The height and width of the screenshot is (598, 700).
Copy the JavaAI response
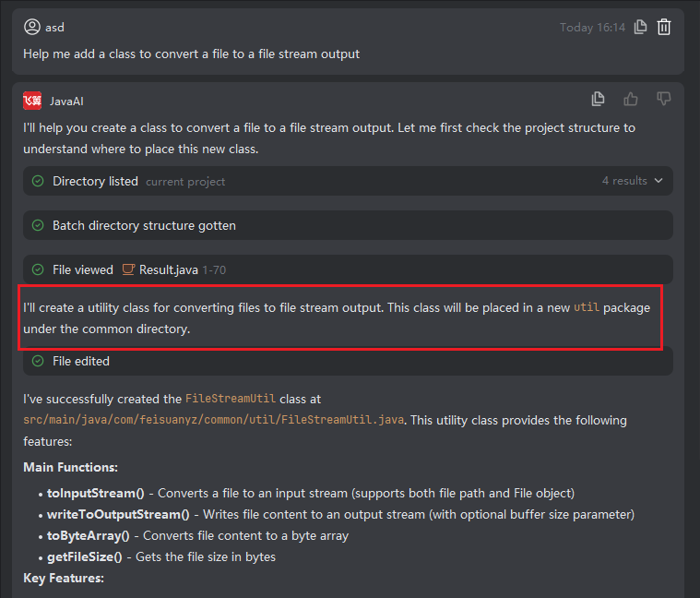599,99
